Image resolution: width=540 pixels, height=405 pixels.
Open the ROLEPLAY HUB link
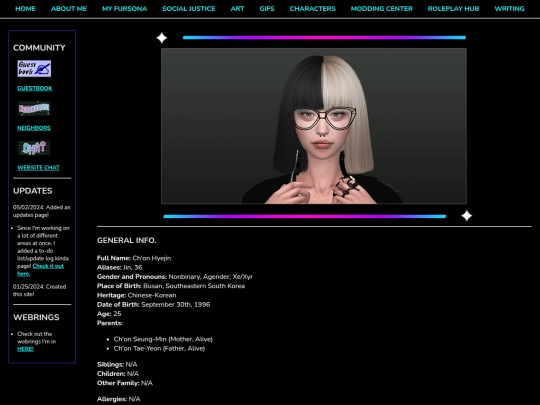click(x=453, y=9)
